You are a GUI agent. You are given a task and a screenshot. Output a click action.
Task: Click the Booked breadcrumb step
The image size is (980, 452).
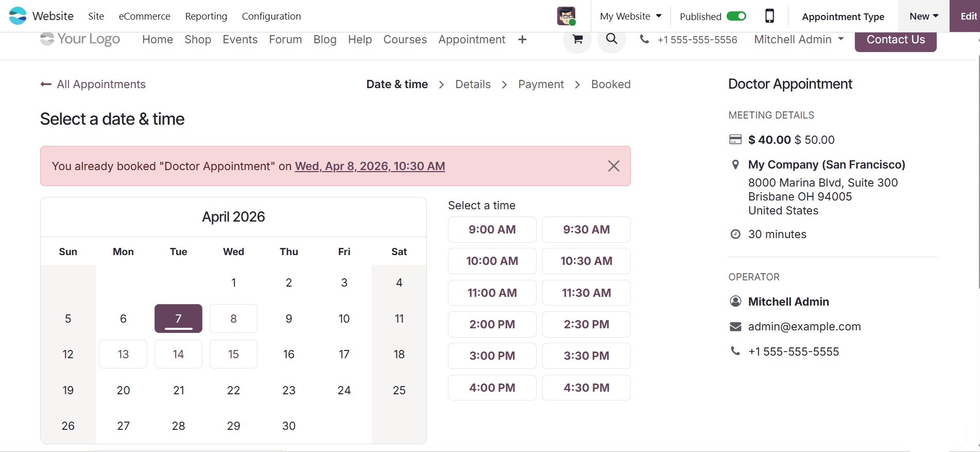tap(611, 84)
